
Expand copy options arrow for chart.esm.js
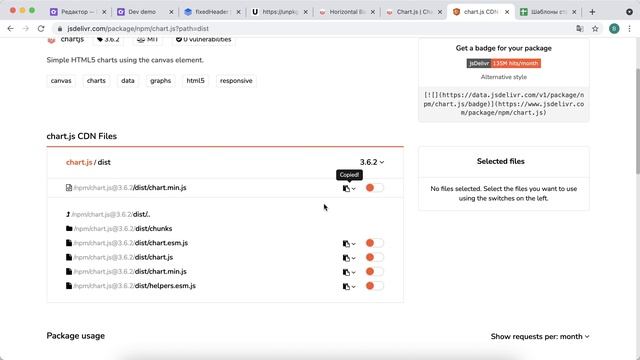[353, 244]
